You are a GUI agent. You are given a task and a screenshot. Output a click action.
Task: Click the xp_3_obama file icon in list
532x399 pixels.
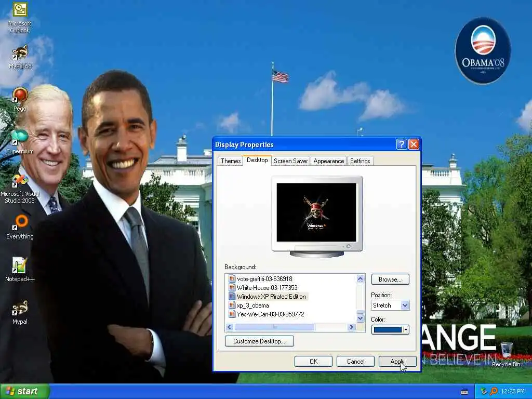click(232, 305)
